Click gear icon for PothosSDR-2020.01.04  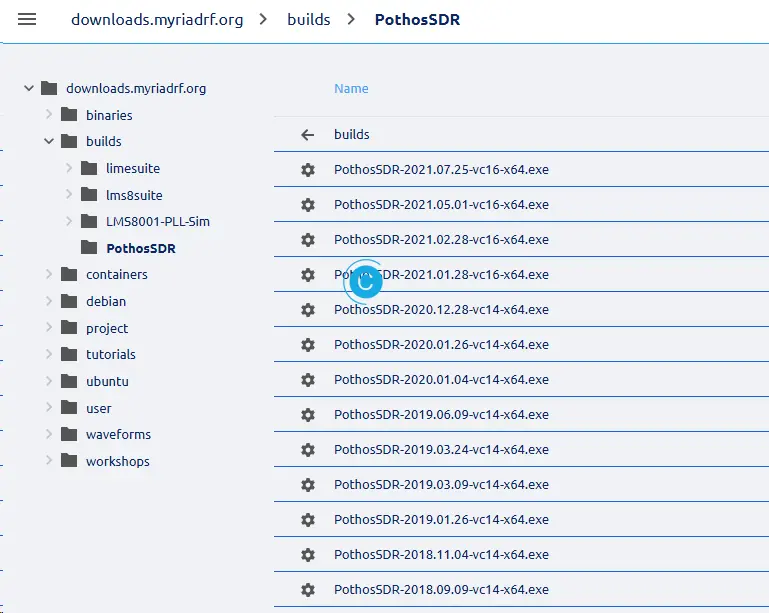[308, 380]
